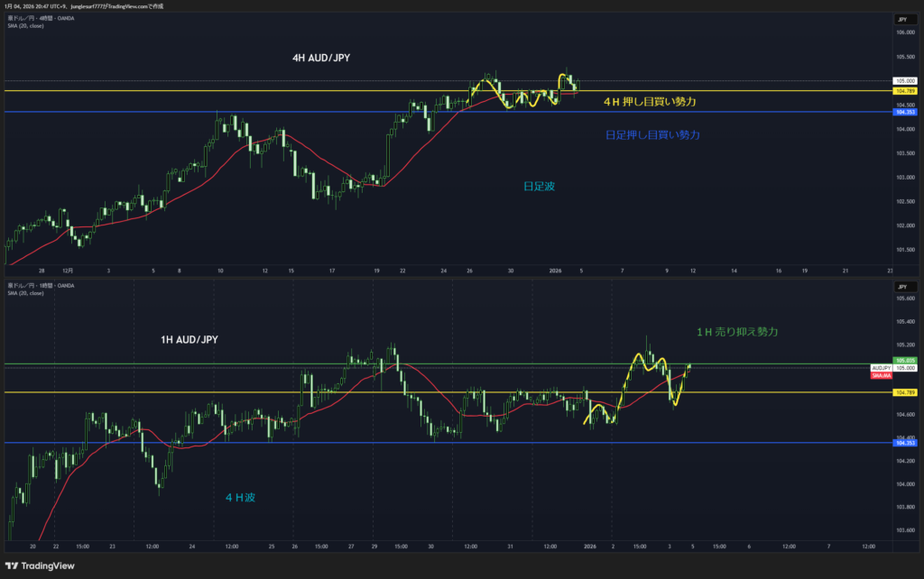This screenshot has width=924, height=579.
Task: Click the '4H波' annotation on lower chart
Action: (240, 497)
